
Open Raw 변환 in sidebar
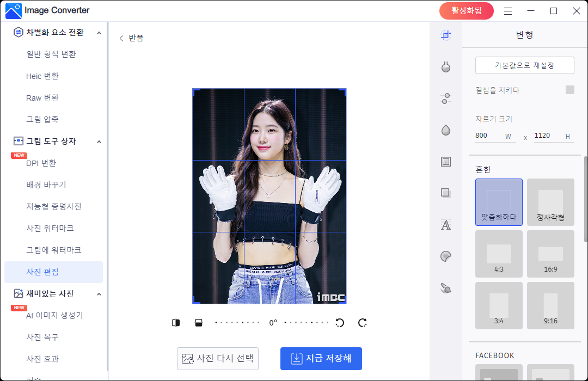pyautogui.click(x=42, y=97)
